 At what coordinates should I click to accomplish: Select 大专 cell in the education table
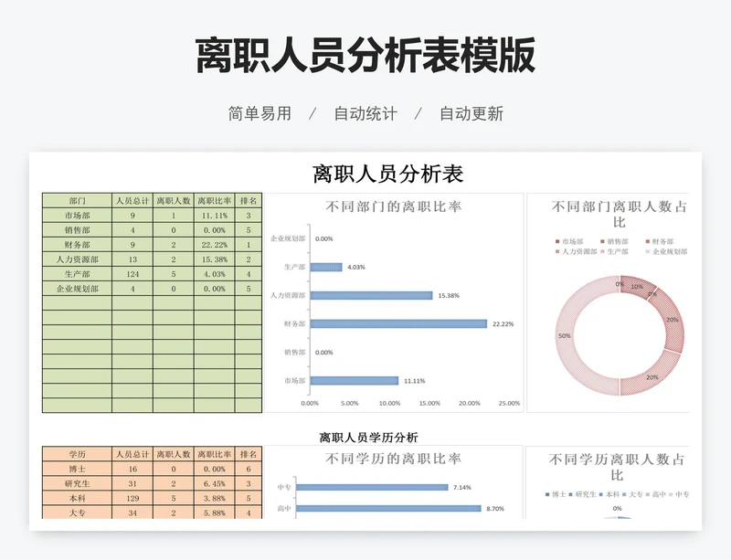pyautogui.click(x=77, y=512)
